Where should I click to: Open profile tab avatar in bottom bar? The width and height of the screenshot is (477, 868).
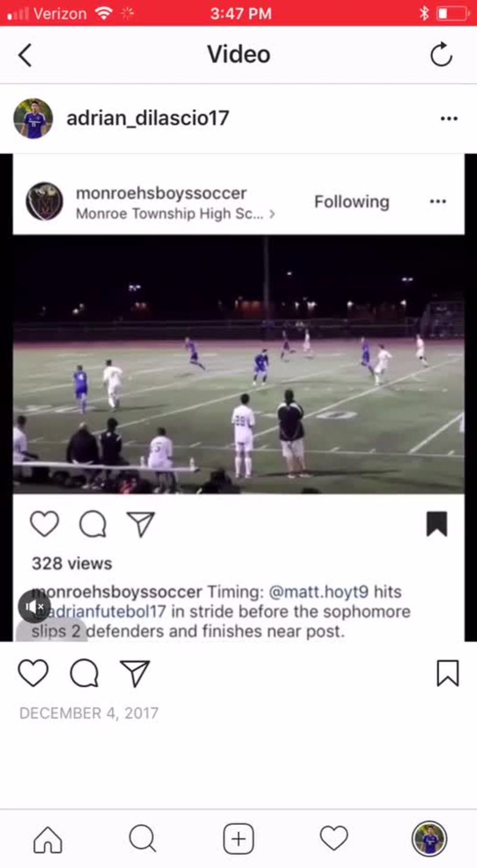click(x=429, y=839)
